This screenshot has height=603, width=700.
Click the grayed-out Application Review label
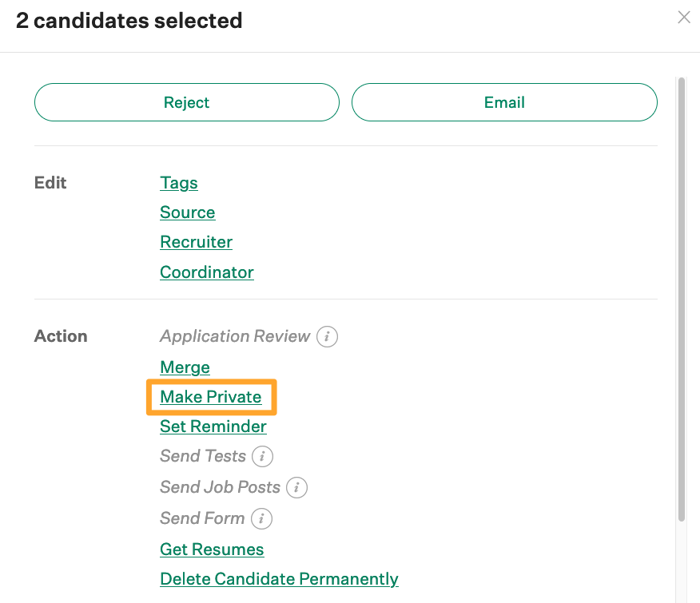[x=236, y=336]
